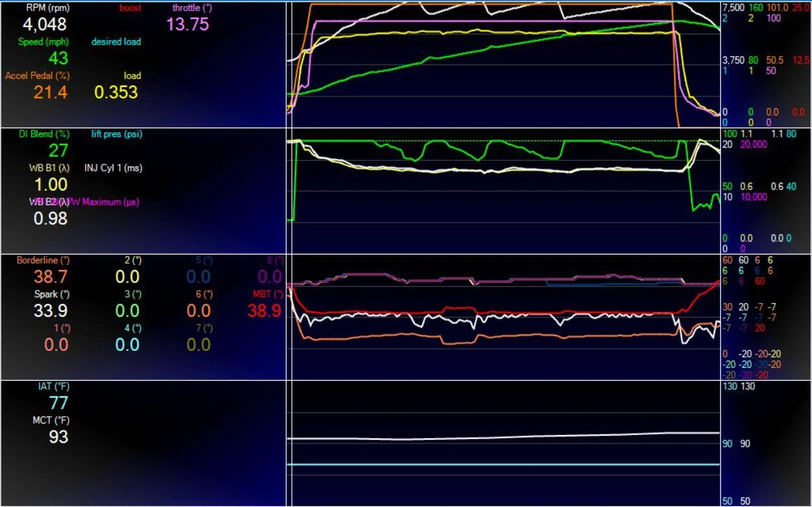The image size is (812, 507).
Task: Select the DI Blend (%) label
Action: coord(44,135)
